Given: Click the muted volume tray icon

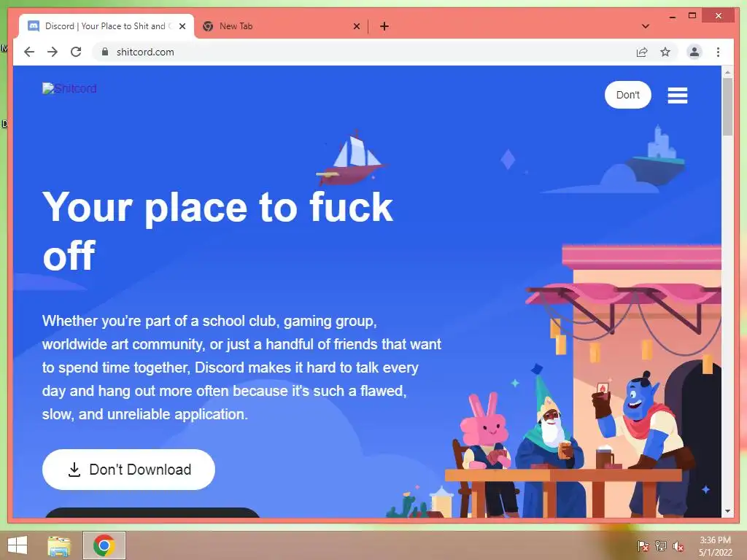Looking at the screenshot, I should 678,545.
